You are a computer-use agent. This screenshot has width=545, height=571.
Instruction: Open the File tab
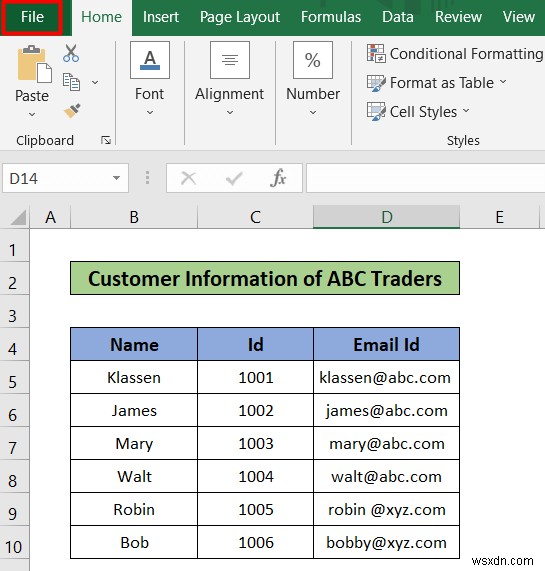coord(32,17)
